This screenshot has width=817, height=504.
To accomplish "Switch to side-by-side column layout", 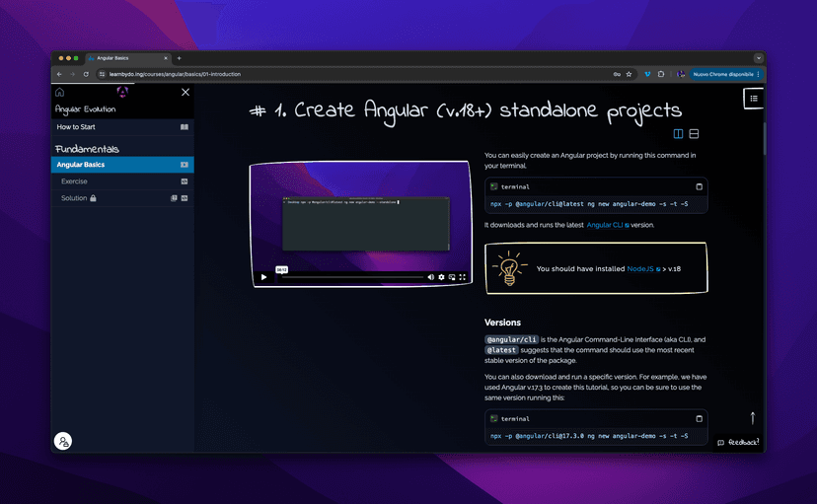I will point(678,134).
